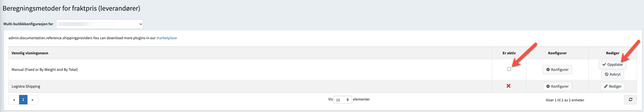Click Konfigurer gear button in Manual row
The height and width of the screenshot is (112, 644).
[557, 70]
